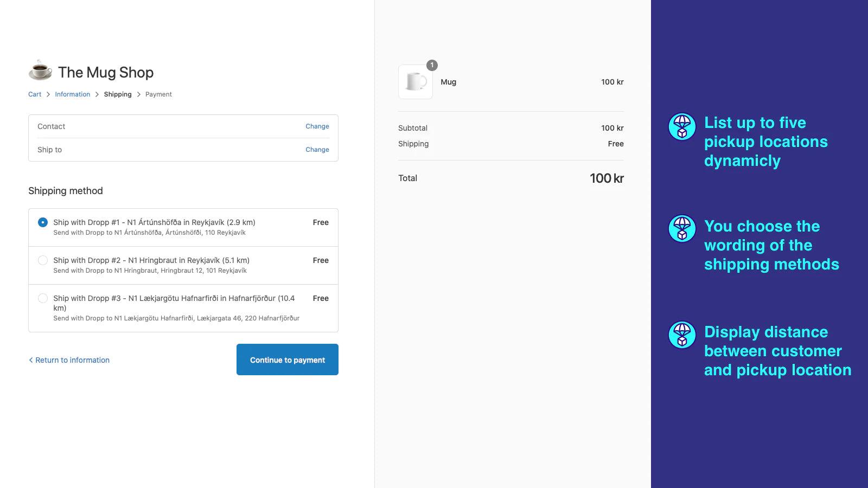Click the parachute icon beside "You choose the wording"
The image size is (868, 488).
pos(682,228)
